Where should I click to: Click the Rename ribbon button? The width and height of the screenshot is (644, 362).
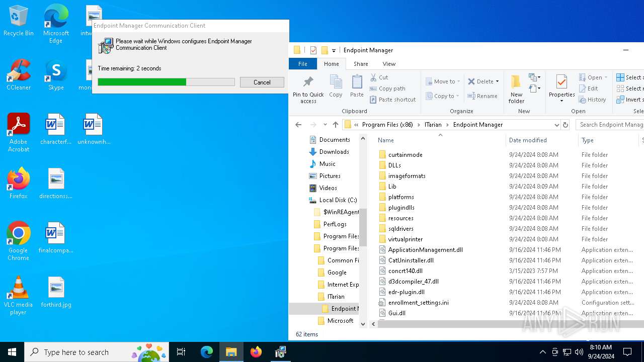coord(482,96)
